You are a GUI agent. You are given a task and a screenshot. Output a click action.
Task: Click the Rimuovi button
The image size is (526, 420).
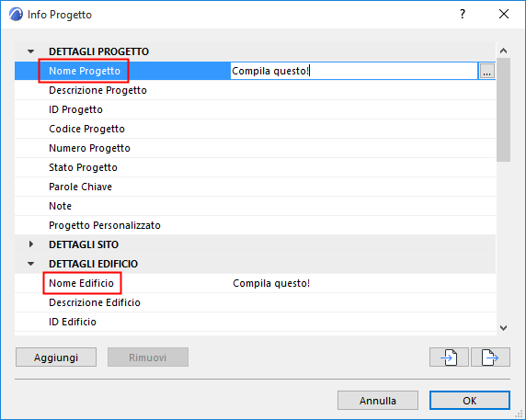148,358
